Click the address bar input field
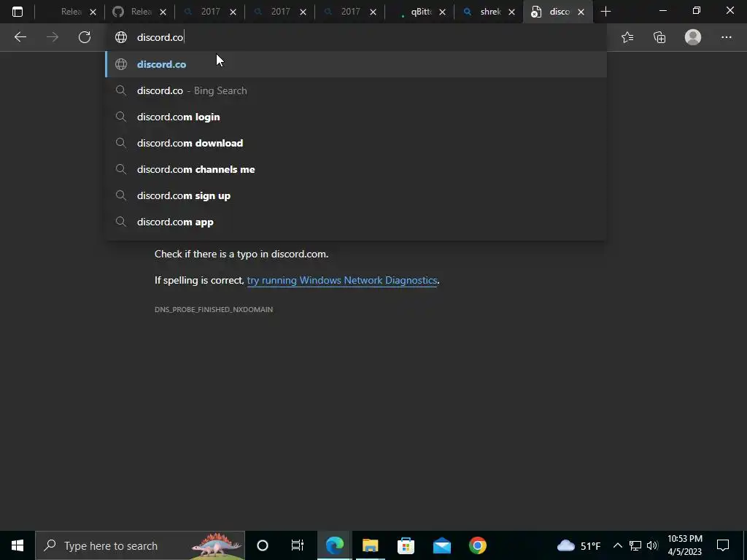Viewport: 747px width, 560px height. pyautogui.click(x=357, y=37)
